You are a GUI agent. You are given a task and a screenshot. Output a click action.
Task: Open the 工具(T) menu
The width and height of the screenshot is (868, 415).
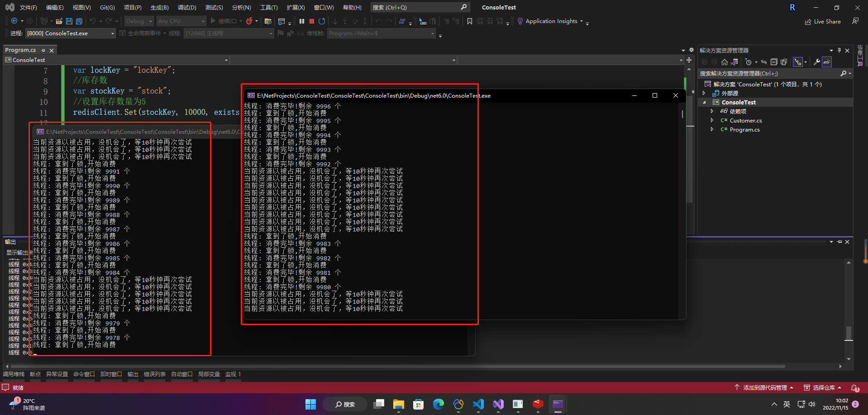269,7
